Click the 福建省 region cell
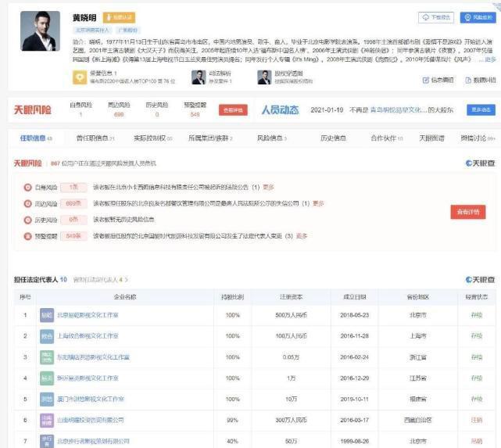 pyautogui.click(x=418, y=399)
